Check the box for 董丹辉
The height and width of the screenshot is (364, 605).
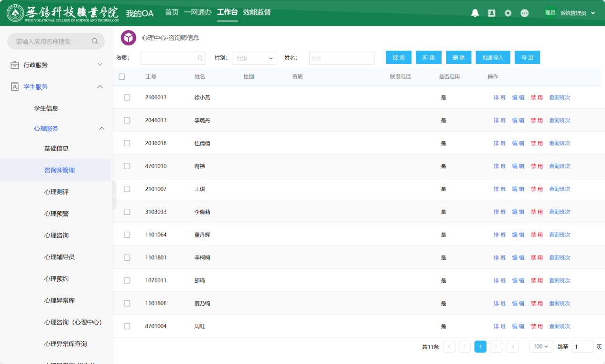click(x=127, y=235)
